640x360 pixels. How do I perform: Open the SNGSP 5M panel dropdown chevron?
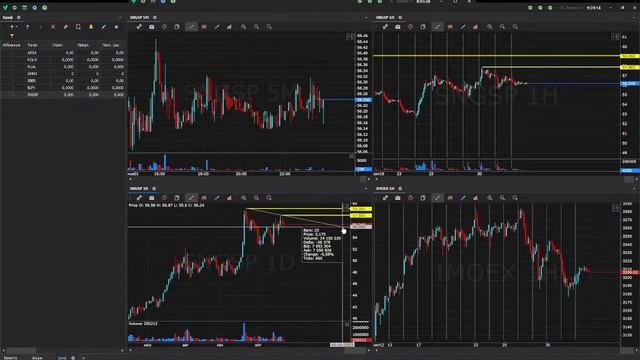tap(366, 18)
